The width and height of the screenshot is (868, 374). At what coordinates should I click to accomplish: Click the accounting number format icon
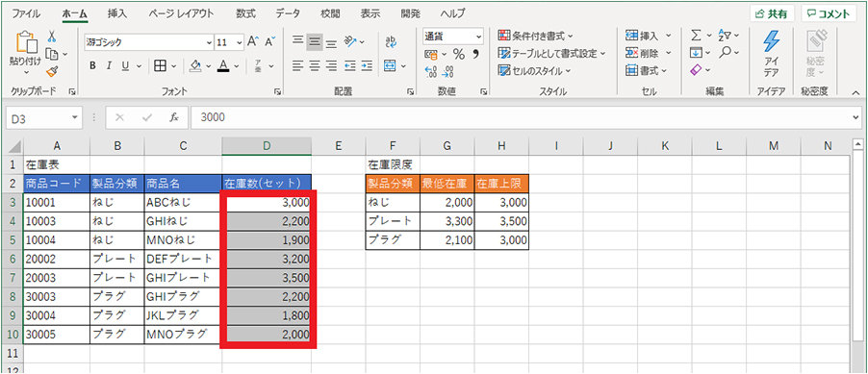pos(432,54)
